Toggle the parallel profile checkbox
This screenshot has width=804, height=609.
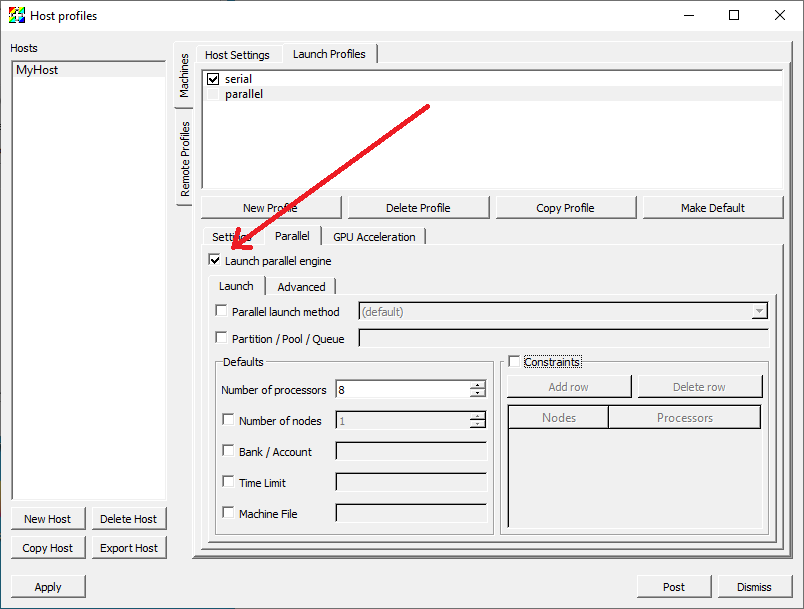(213, 94)
